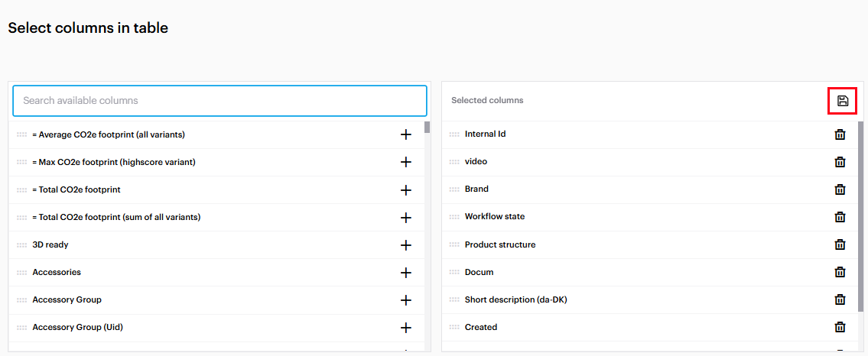Select the Accessory Group list item
The image size is (868, 356).
click(x=67, y=300)
